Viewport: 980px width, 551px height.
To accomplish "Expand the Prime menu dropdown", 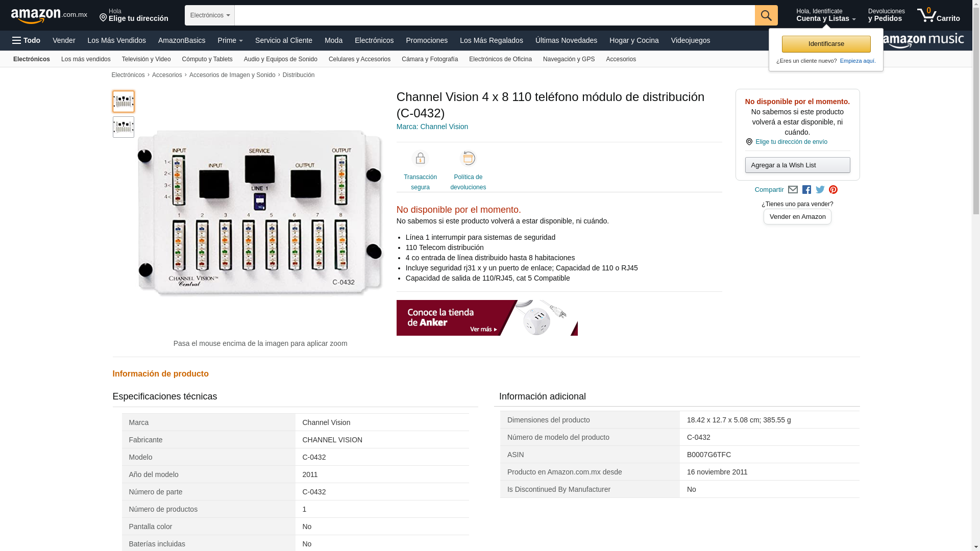I will coord(230,40).
